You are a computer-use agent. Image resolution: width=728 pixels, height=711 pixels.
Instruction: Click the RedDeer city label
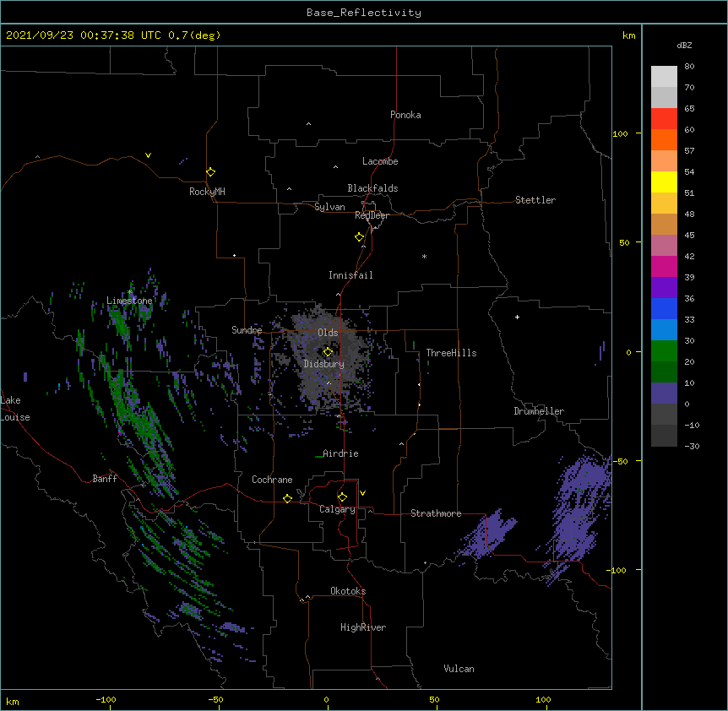pos(372,215)
